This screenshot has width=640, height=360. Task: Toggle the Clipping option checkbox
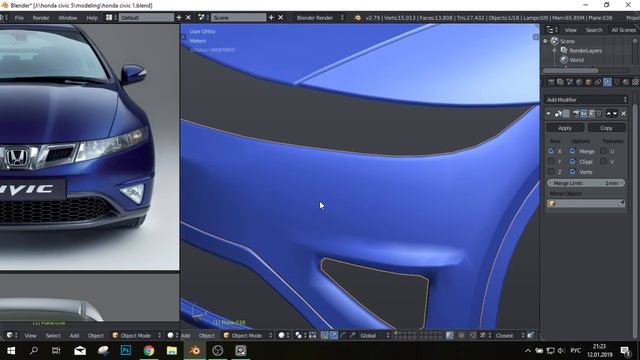[x=573, y=161]
